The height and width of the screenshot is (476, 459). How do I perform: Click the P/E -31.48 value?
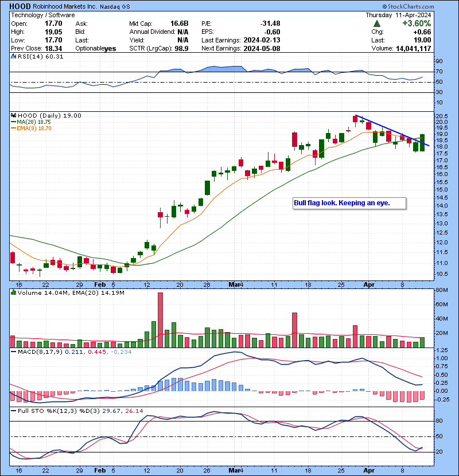point(270,24)
